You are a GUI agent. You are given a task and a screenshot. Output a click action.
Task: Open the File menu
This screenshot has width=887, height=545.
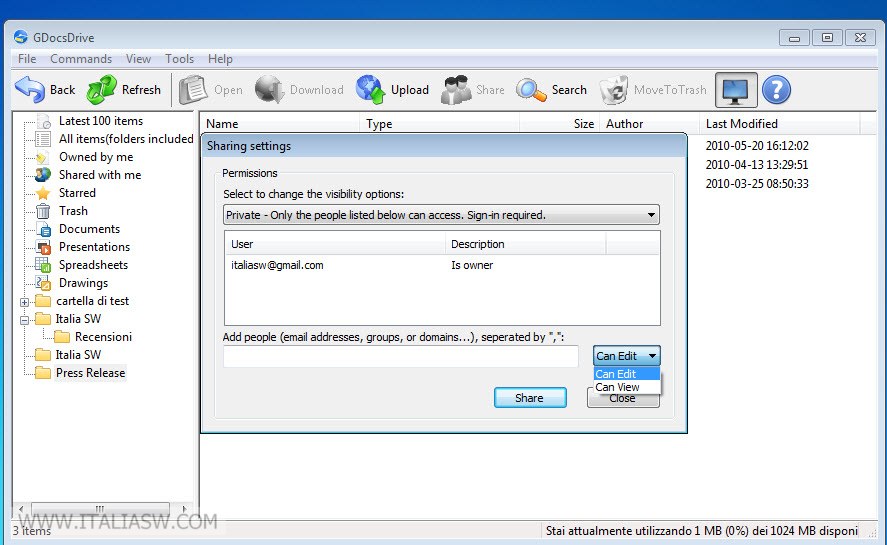(x=27, y=59)
